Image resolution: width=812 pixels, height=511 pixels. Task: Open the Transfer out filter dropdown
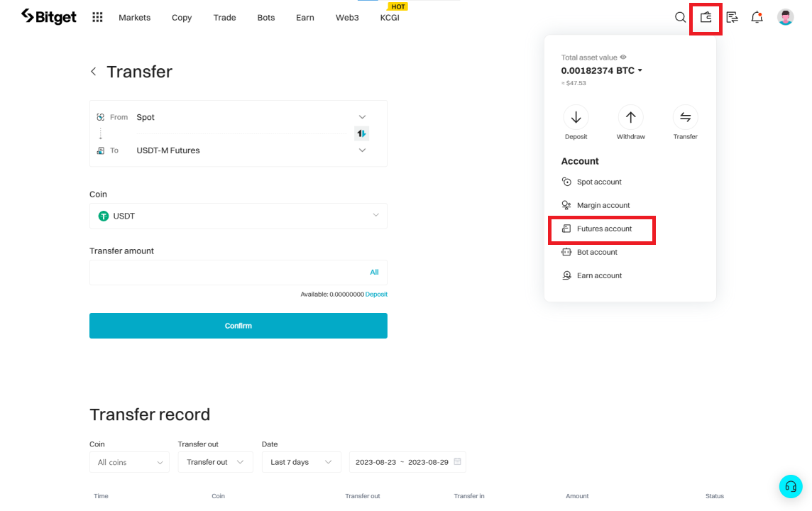tap(216, 462)
